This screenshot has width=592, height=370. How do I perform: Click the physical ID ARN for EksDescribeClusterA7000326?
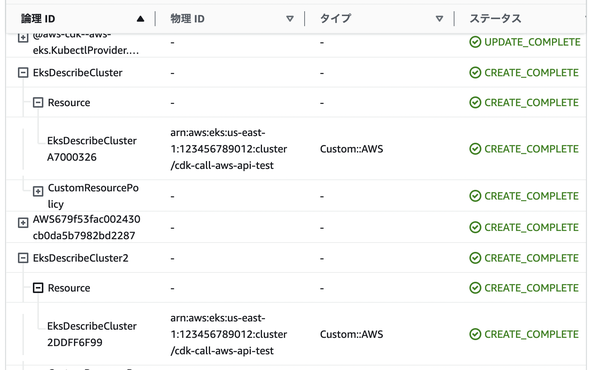tap(228, 149)
